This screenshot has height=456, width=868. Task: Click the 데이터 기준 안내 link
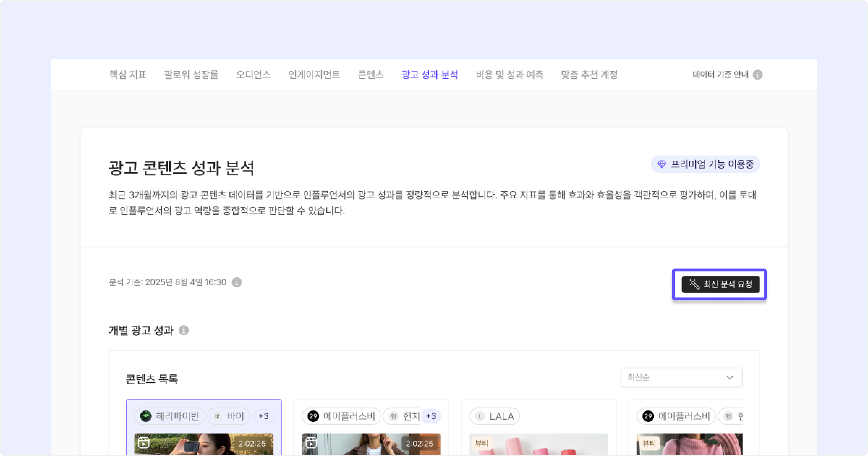720,75
